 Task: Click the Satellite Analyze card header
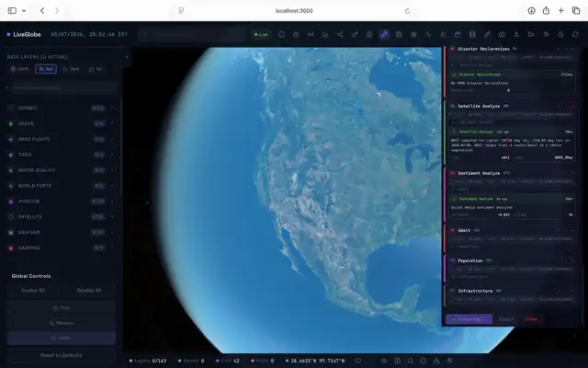(x=512, y=106)
